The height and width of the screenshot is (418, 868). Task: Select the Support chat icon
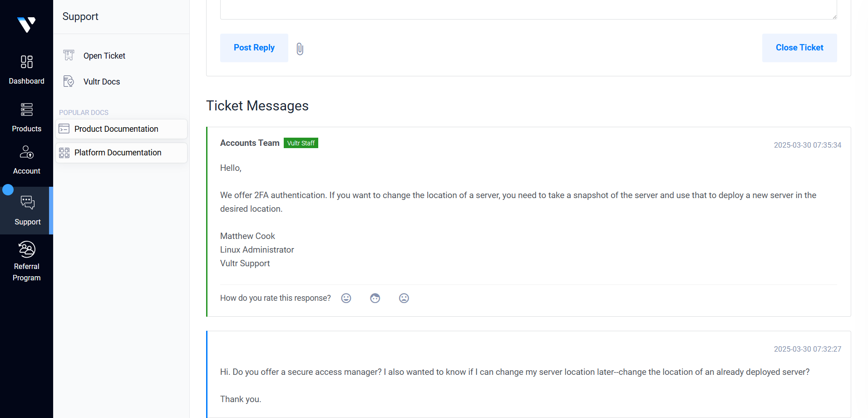[x=27, y=203]
